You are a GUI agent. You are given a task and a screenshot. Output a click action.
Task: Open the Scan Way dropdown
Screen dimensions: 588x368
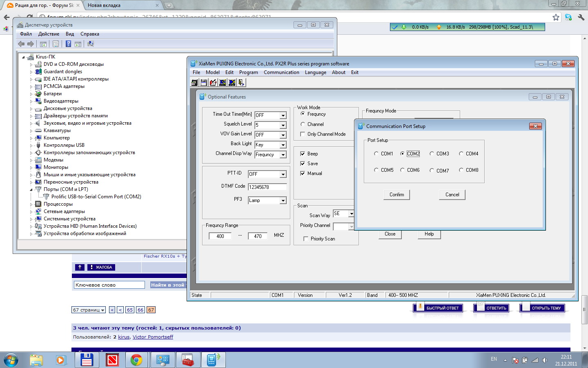351,213
